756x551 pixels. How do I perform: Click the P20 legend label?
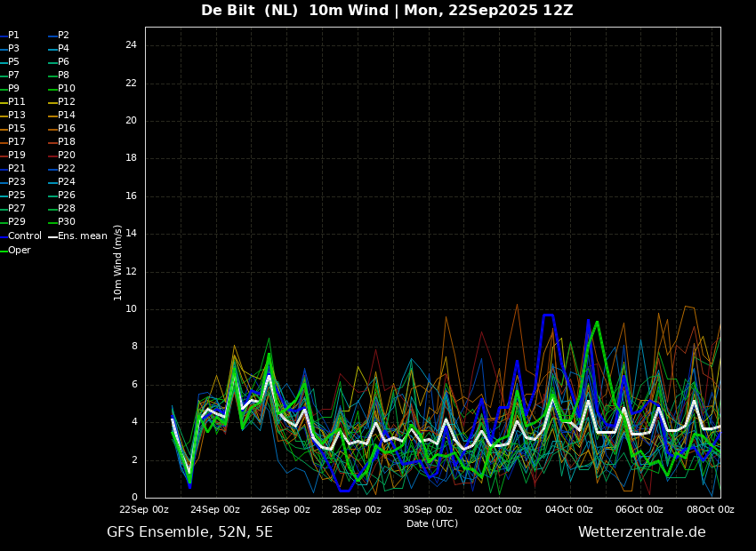67,156
